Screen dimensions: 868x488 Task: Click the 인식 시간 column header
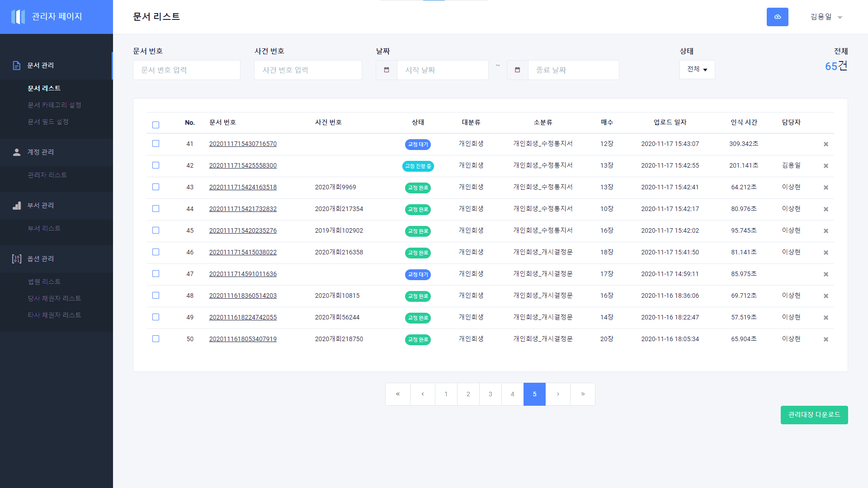[744, 122]
